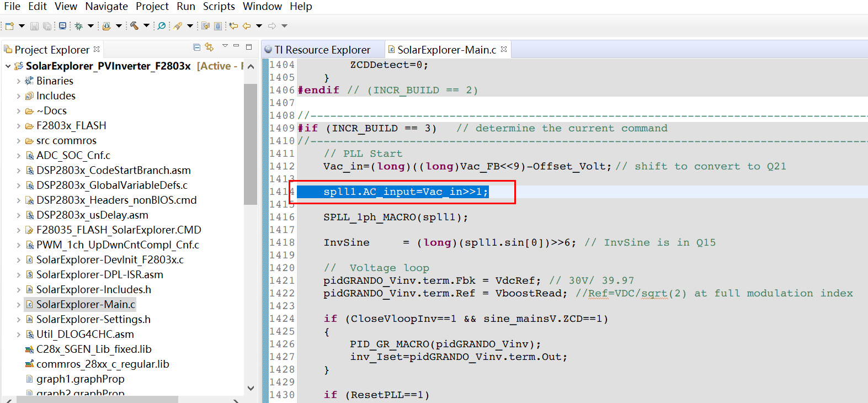Click the pen annotation toolbar icon
The width and height of the screenshot is (868, 403).
point(178,26)
